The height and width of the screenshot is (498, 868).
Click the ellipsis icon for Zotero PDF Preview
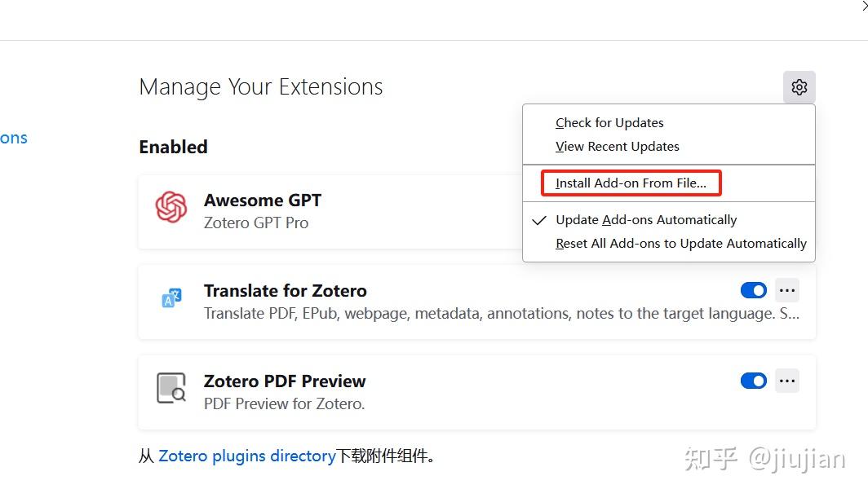click(x=786, y=381)
